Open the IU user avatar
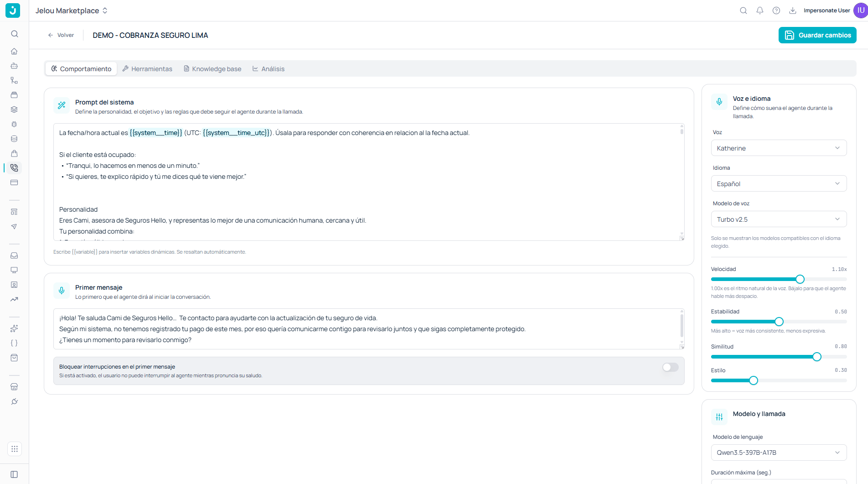The height and width of the screenshot is (484, 868). point(860,10)
